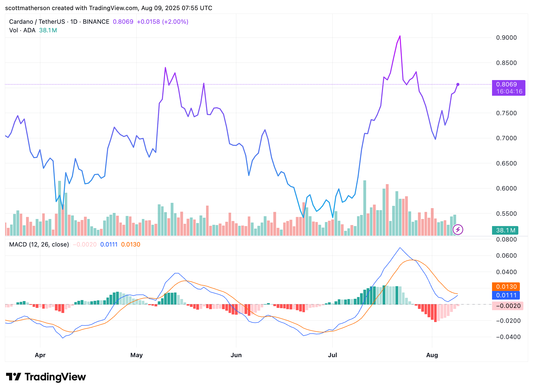Click the TradingView logo at bottom
533x392 pixels.
point(46,377)
